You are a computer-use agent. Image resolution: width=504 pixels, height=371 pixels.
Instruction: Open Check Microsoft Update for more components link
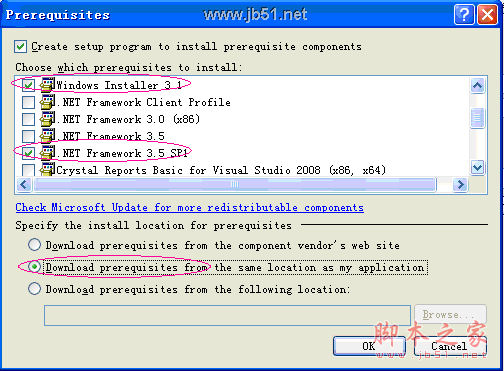(x=189, y=208)
